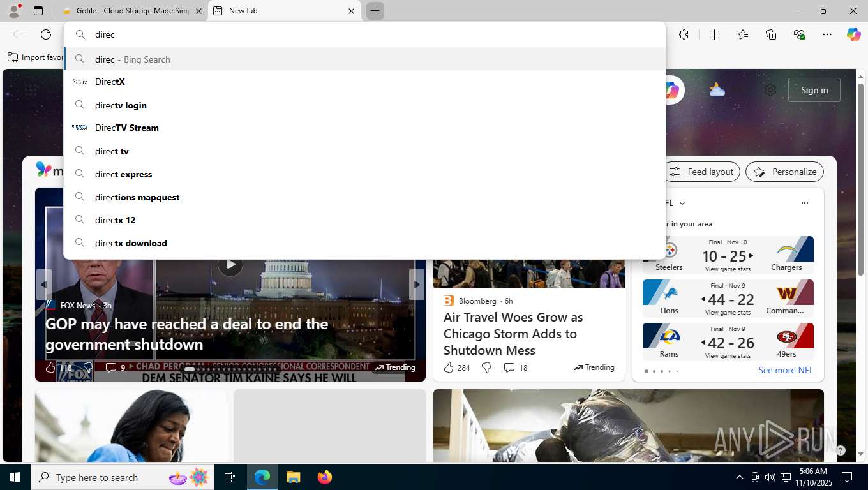Screen dimensions: 868x490
Task: Select the directx 12 suggestion
Action: coord(364,220)
